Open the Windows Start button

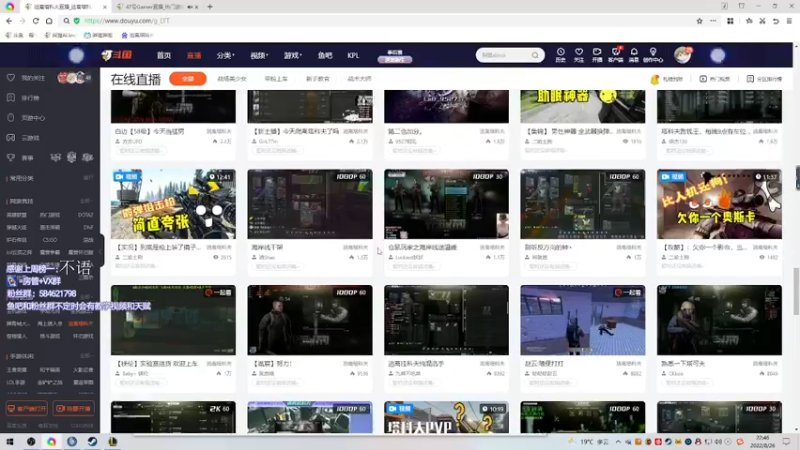tap(10, 442)
